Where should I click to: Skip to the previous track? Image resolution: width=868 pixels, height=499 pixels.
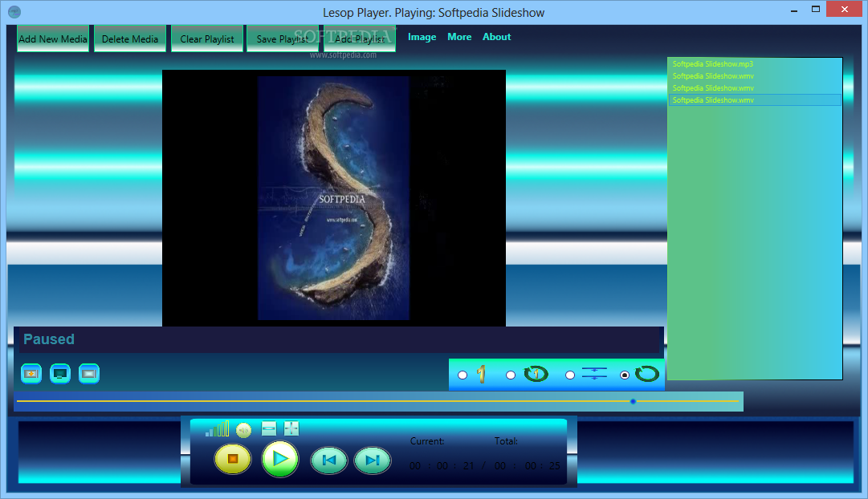pos(329,460)
